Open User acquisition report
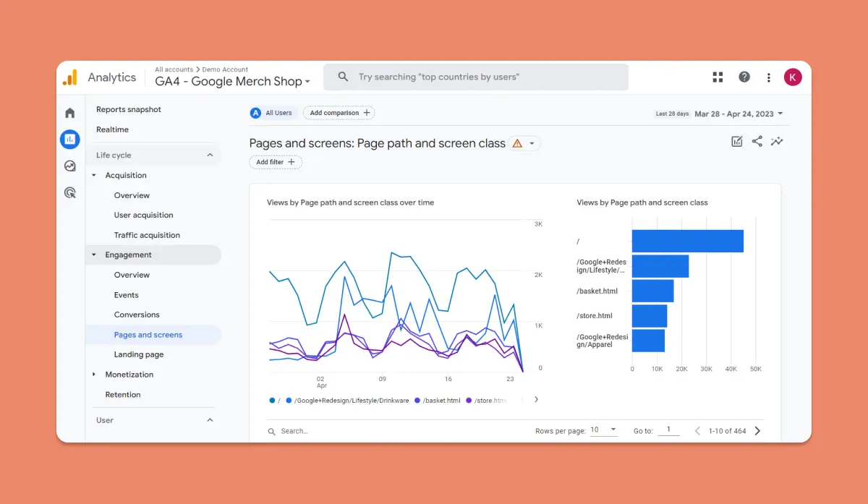The width and height of the screenshot is (868, 504). (x=143, y=215)
